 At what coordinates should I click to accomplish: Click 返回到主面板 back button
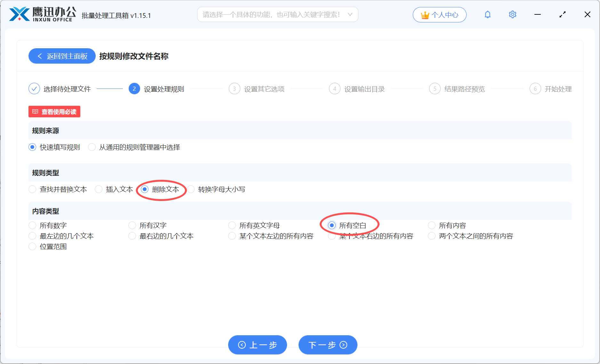[62, 56]
